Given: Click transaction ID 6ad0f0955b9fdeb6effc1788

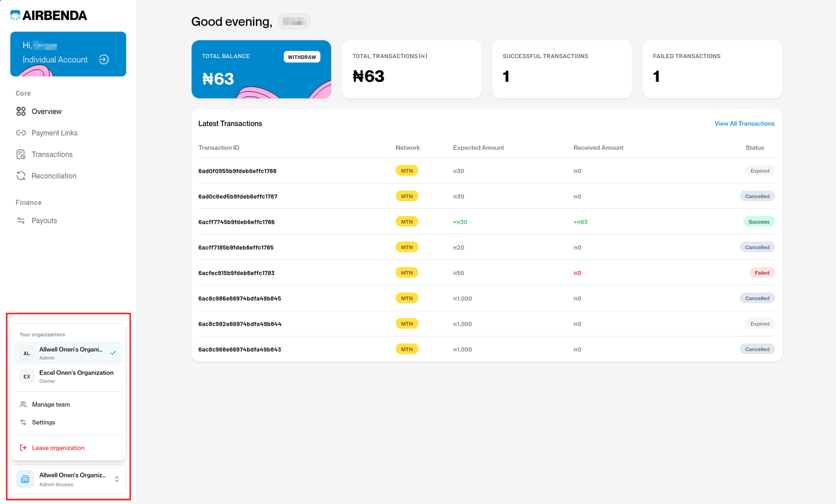Looking at the screenshot, I should [237, 171].
